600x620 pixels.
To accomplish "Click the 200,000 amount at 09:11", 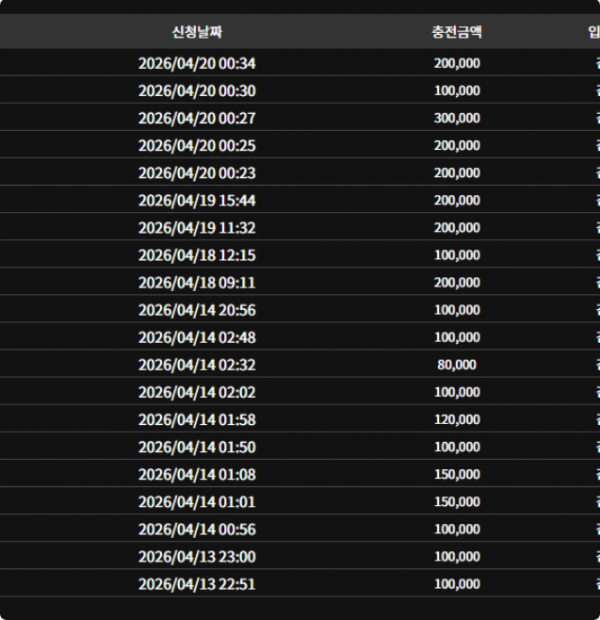I will (457, 282).
